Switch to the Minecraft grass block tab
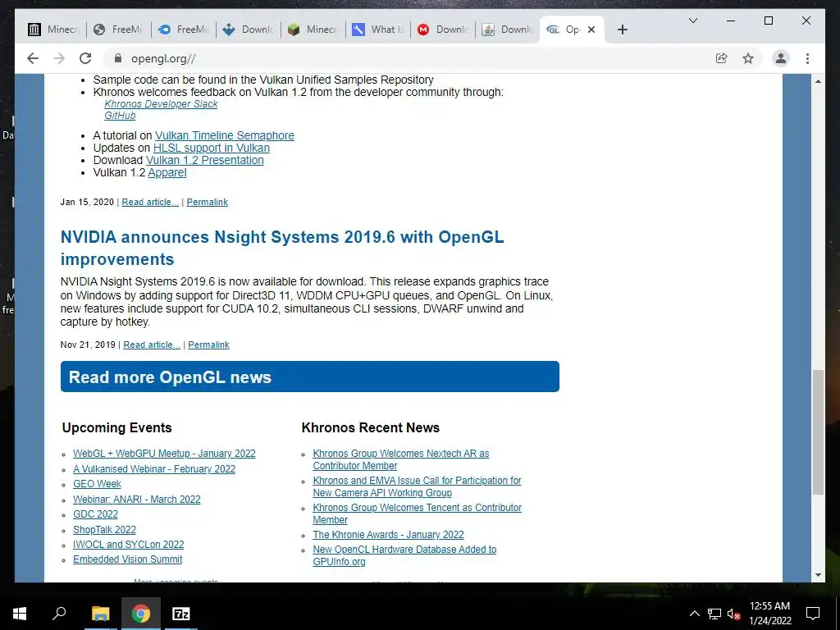Viewport: 840px width, 630px height. [x=313, y=30]
